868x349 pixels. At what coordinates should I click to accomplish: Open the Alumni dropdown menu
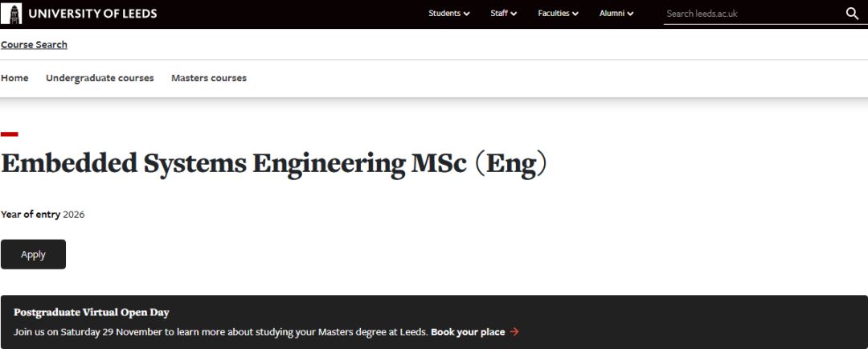[616, 14]
